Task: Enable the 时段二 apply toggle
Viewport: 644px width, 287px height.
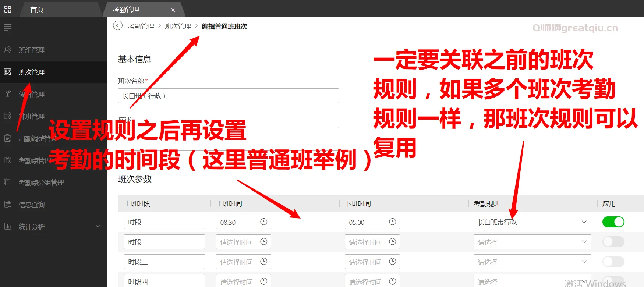Action: 613,242
